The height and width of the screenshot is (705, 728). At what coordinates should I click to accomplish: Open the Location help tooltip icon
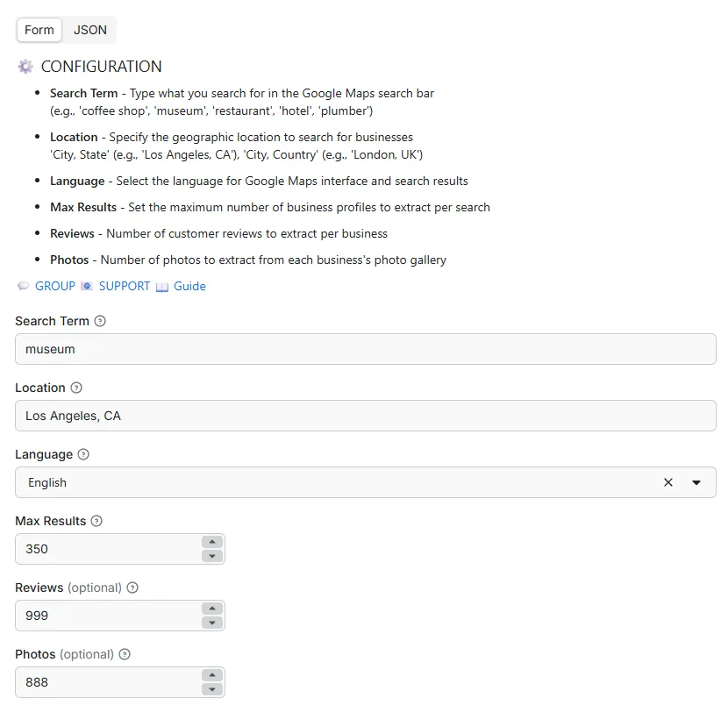click(x=77, y=388)
